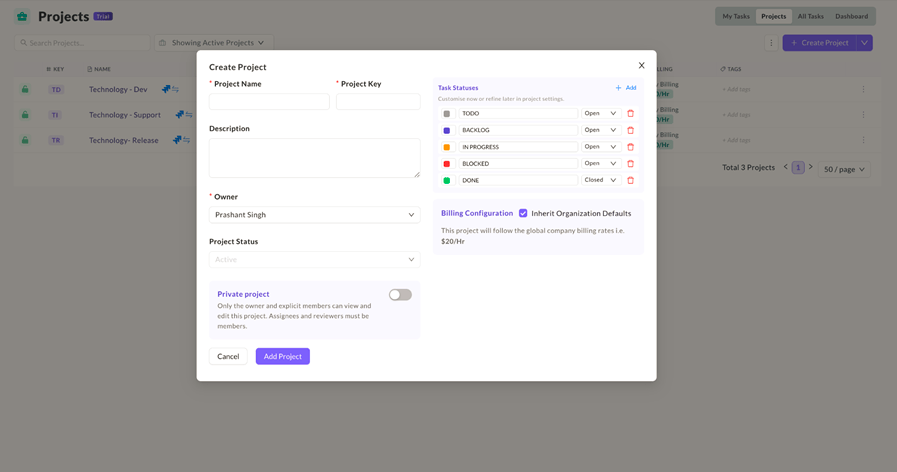Expand the Create Project button arrow

pos(864,43)
